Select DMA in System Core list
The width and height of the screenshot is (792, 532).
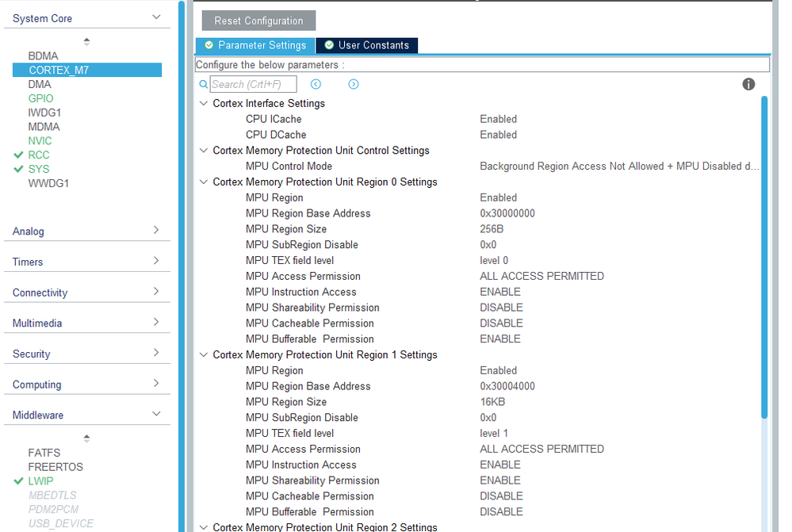40,84
